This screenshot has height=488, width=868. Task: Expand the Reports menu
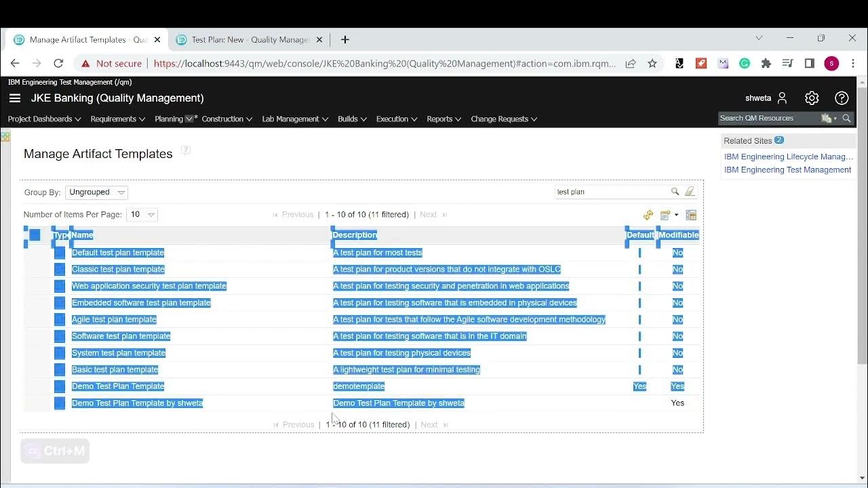tap(443, 119)
